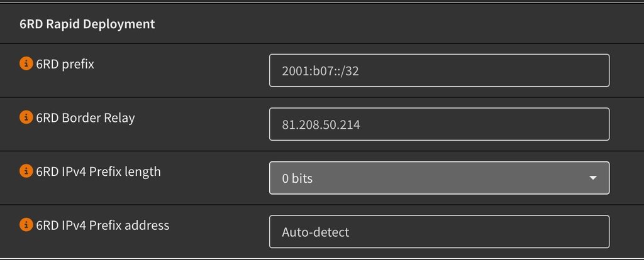Click the 6RD Rapid Deployment section header
This screenshot has height=260, width=644.
point(87,24)
